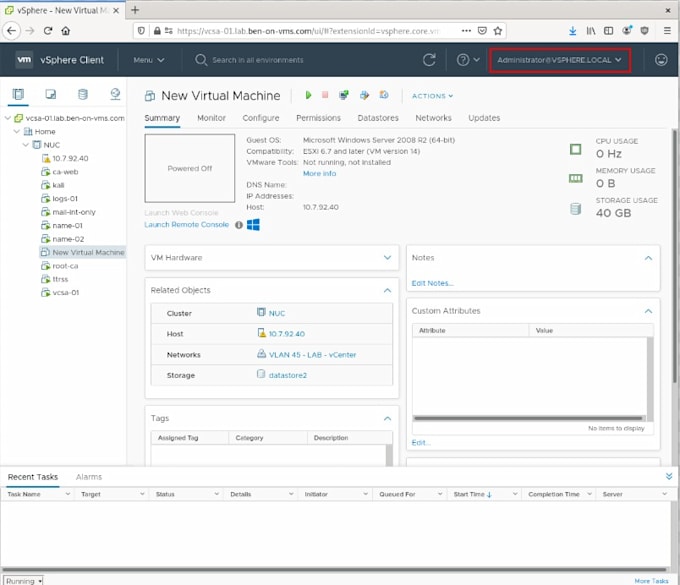Open the Running filter dropdown
Screen dimensions: 680x585
point(23,581)
